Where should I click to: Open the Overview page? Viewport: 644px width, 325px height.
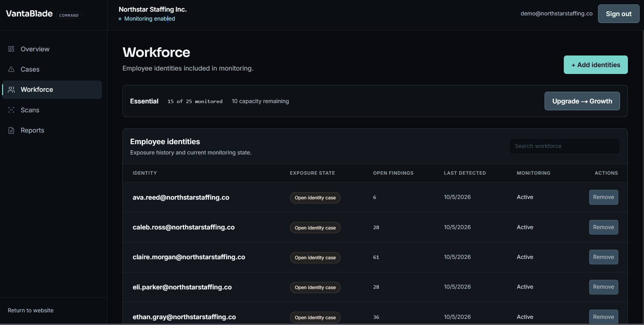[x=52, y=49]
